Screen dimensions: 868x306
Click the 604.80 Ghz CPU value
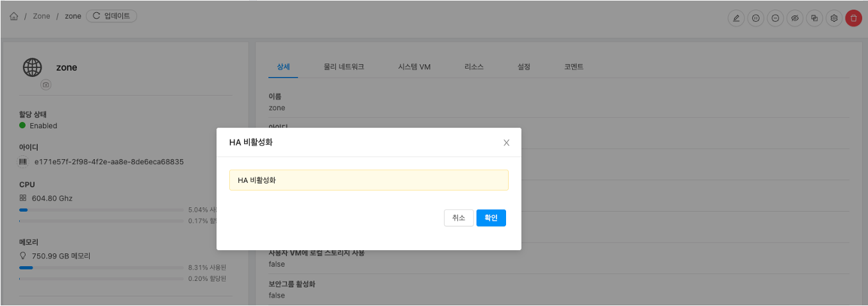52,198
